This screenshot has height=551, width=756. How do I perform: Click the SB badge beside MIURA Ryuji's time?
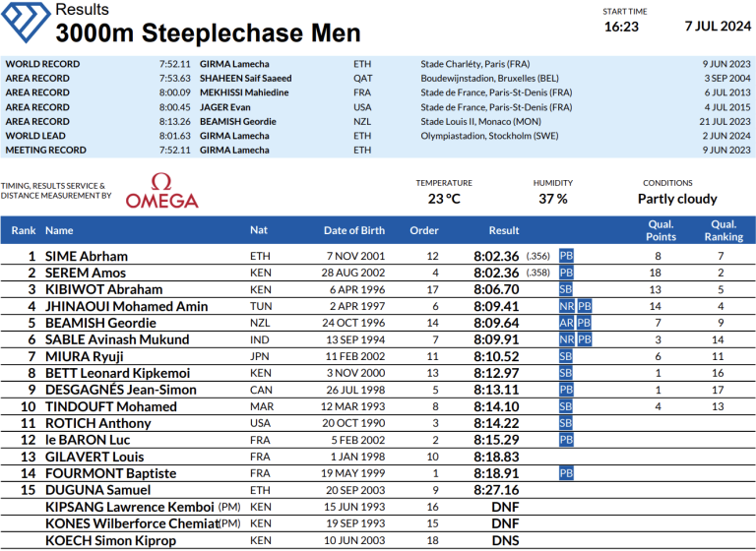pyautogui.click(x=566, y=356)
